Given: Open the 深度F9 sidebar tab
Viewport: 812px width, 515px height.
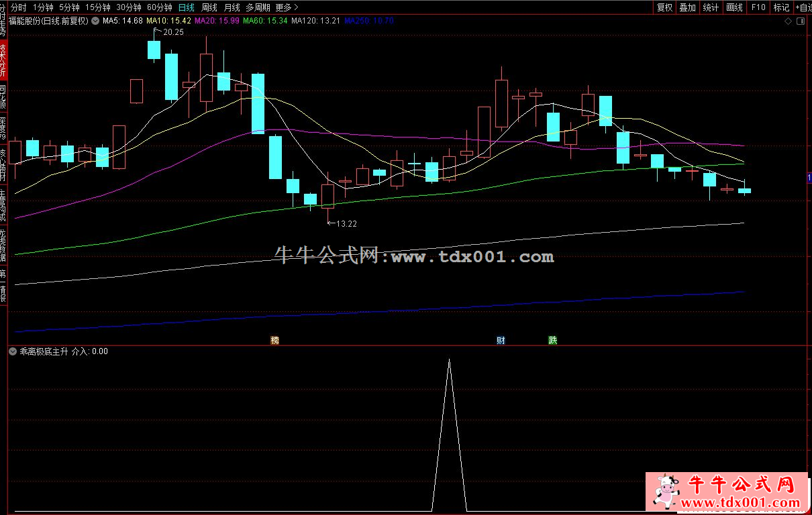Looking at the screenshot, I should (3, 129).
